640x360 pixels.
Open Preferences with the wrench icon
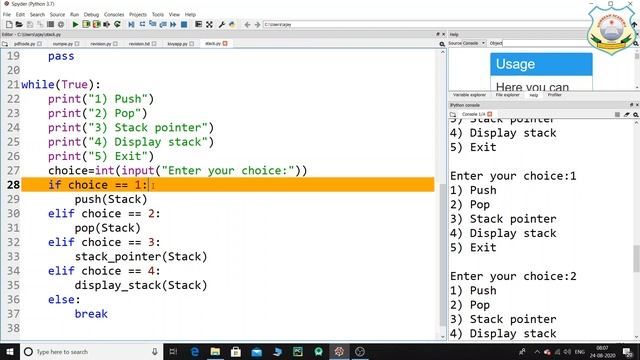222,24
